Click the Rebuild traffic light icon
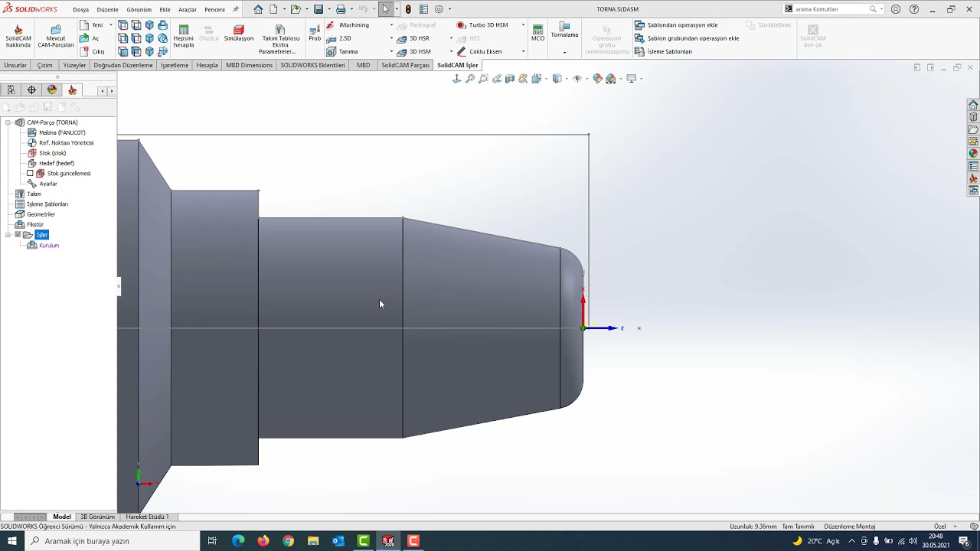This screenshot has height=551, width=980. (408, 9)
